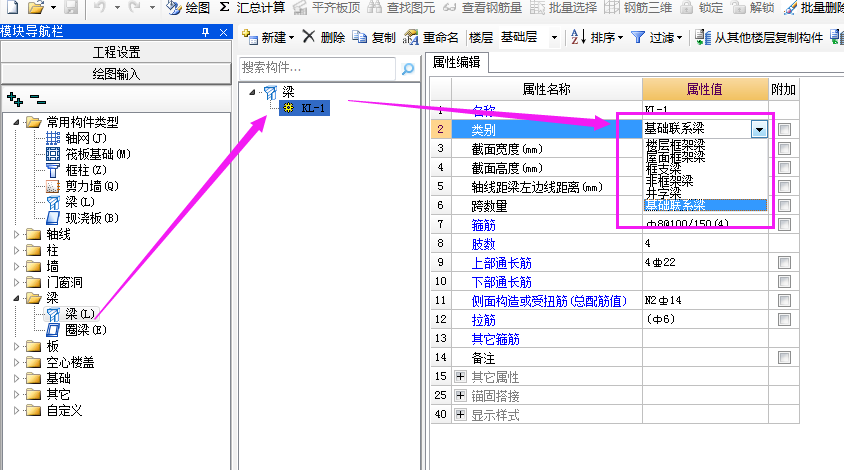Click the New file icon

[11, 6]
